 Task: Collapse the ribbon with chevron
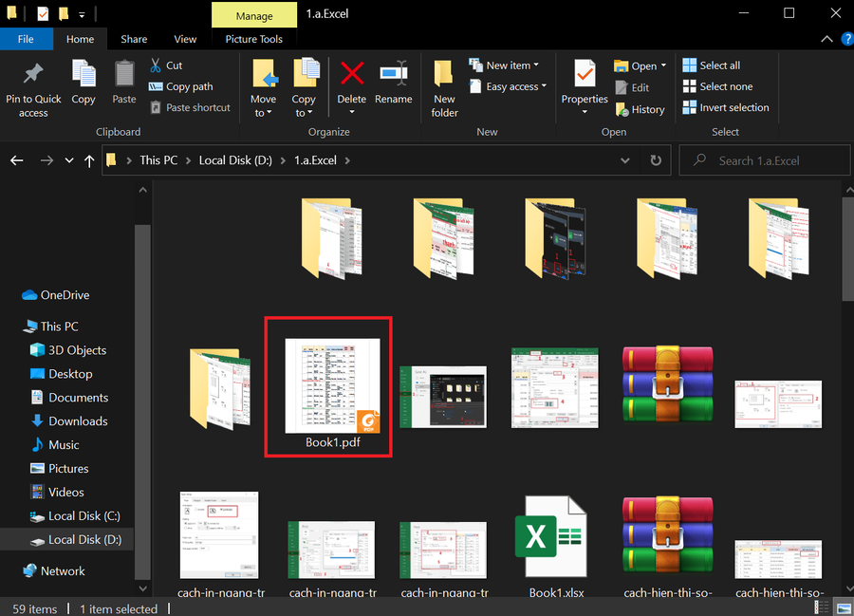click(826, 39)
